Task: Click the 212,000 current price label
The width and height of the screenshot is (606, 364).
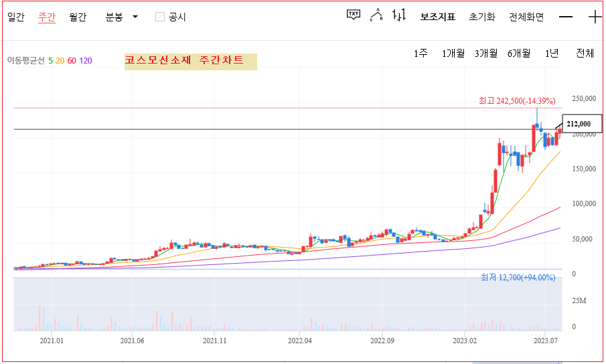Action: tap(578, 124)
